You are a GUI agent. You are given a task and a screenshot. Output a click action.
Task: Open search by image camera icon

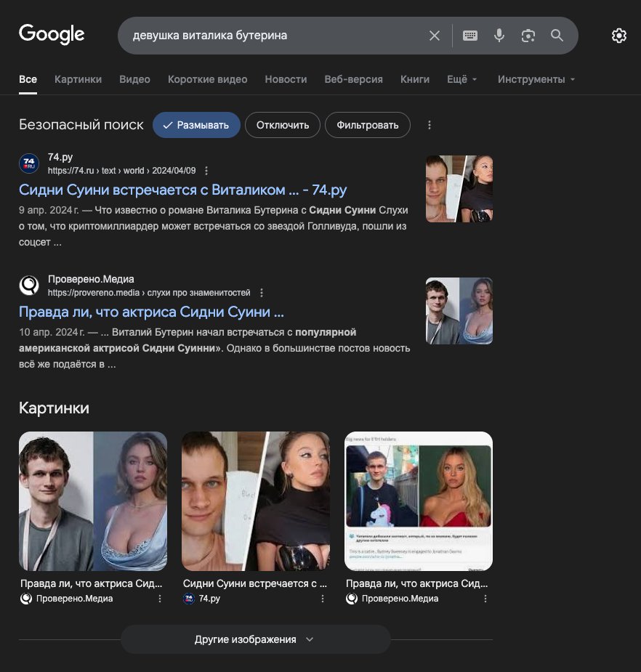pyautogui.click(x=528, y=36)
